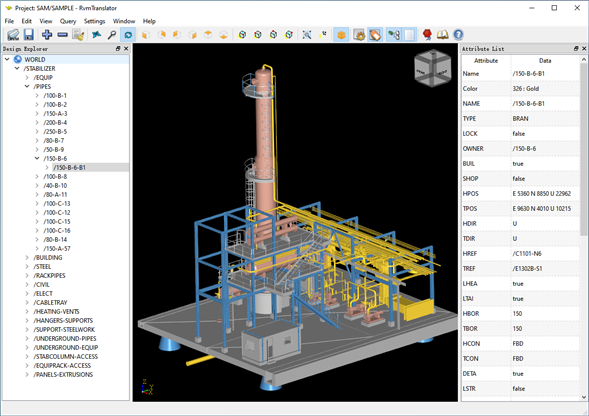Image resolution: width=589 pixels, height=416 pixels.
Task: Click the blue floppy disk save icon
Action: coord(29,35)
